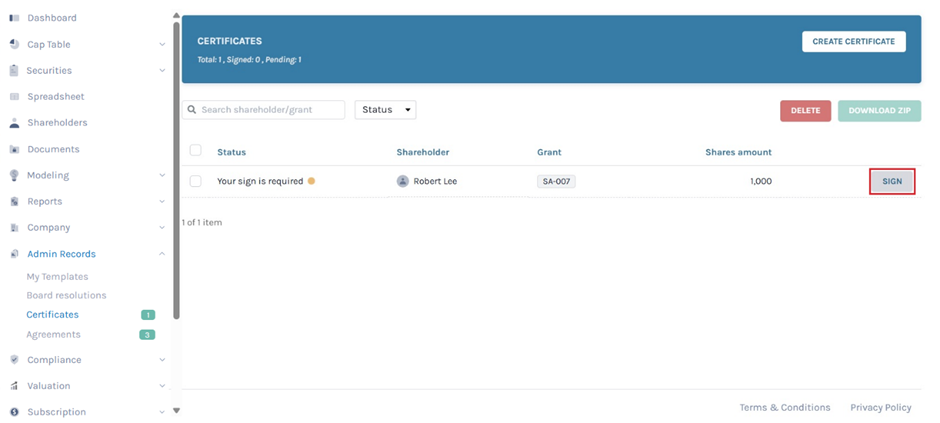Click the Compliance shield icon

(14, 360)
